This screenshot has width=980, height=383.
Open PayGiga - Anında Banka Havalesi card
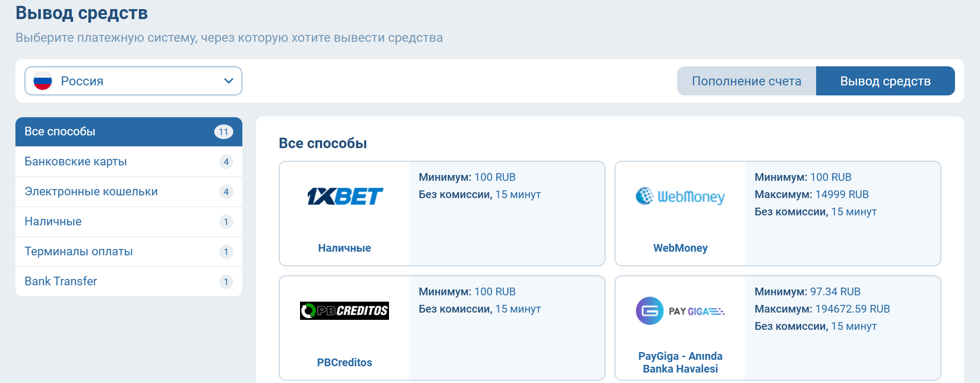[777, 327]
